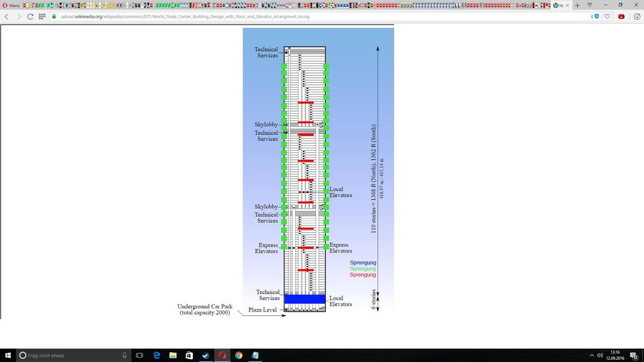Show hidden system tray icons
The height and width of the screenshot is (362, 644).
(592, 356)
